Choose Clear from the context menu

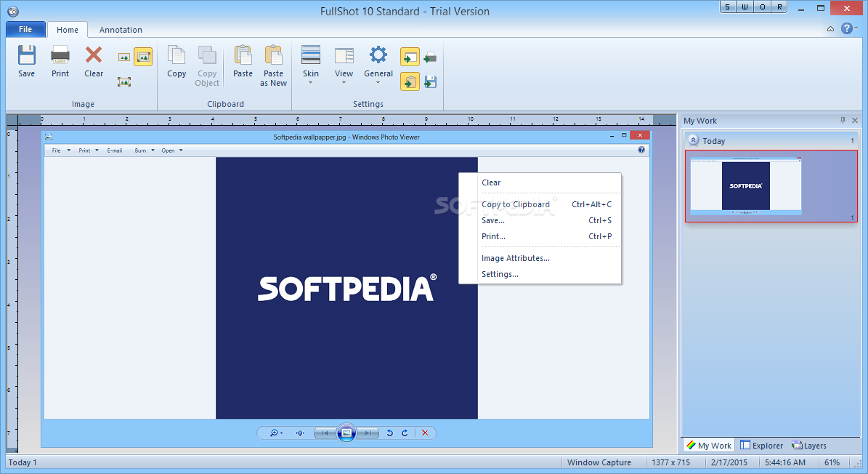click(540, 182)
